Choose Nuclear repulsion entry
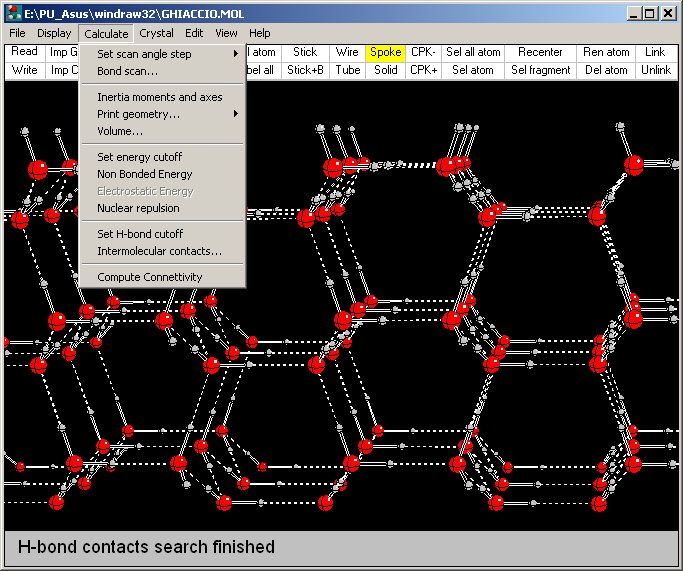 point(162,208)
